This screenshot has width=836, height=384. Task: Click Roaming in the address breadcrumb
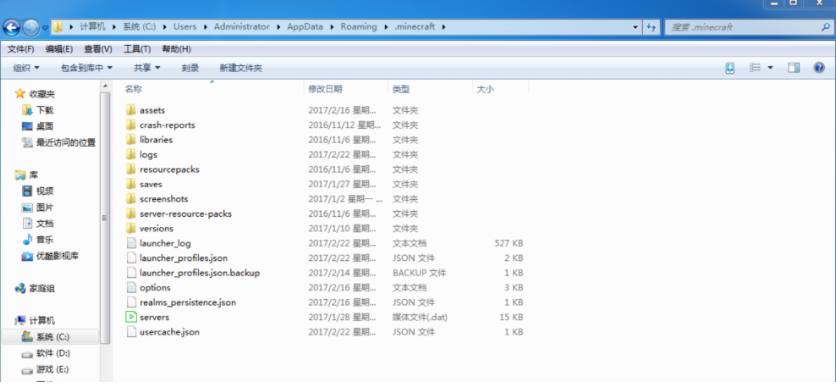point(358,27)
